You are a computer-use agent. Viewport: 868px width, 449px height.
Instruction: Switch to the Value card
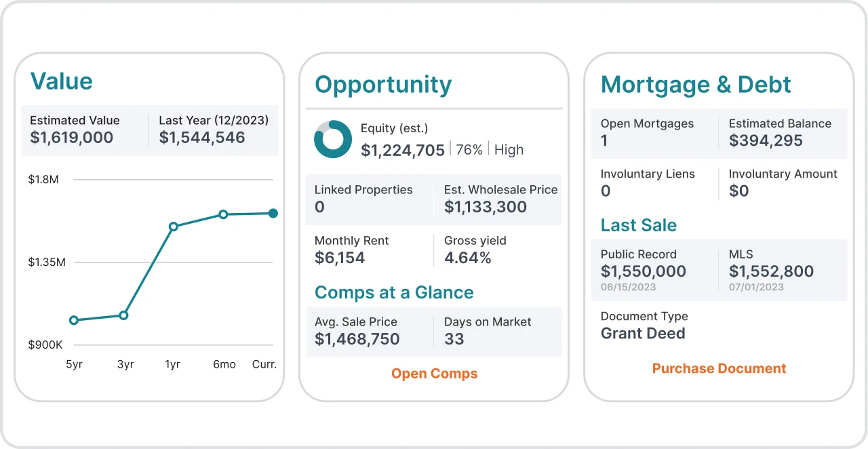point(62,81)
